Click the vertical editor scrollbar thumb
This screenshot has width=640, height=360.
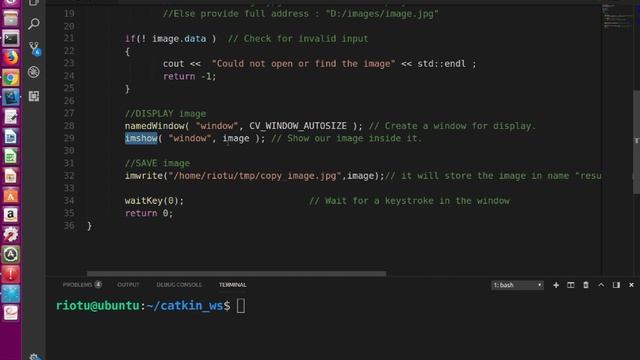click(636, 142)
